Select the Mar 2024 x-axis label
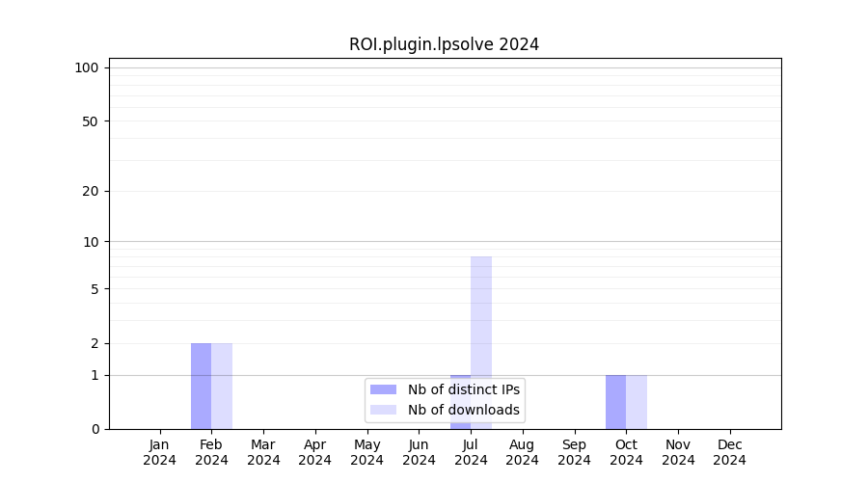Screen dimensions: 868x482 tap(263, 452)
